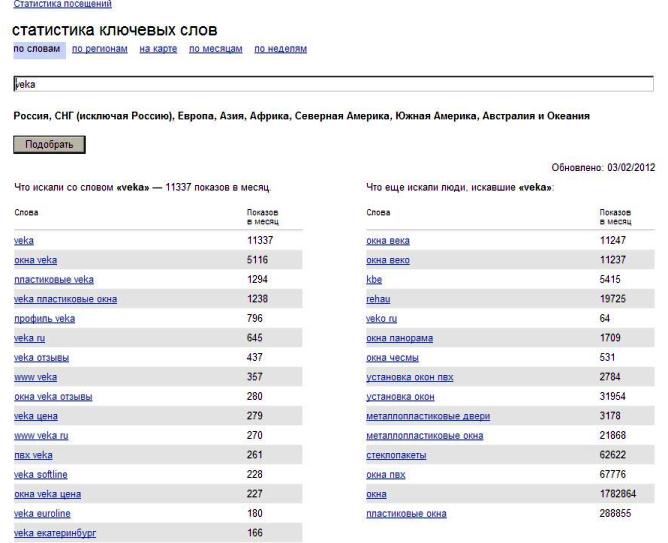Select the 288855 impressions value
Image resolution: width=668 pixels, height=543 pixels.
615,513
